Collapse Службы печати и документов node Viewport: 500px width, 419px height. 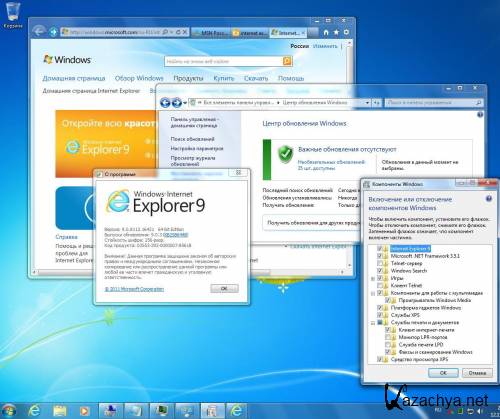[373, 323]
